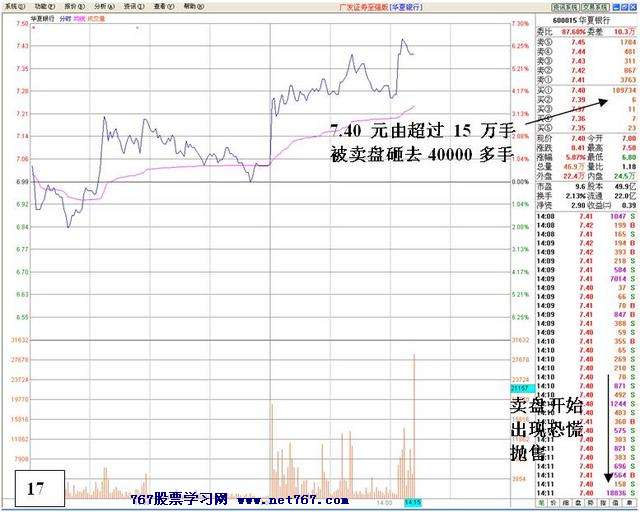Screen dimensions: 640x512
Task: Select the 指 tab at panel bottom
Action: click(604, 502)
